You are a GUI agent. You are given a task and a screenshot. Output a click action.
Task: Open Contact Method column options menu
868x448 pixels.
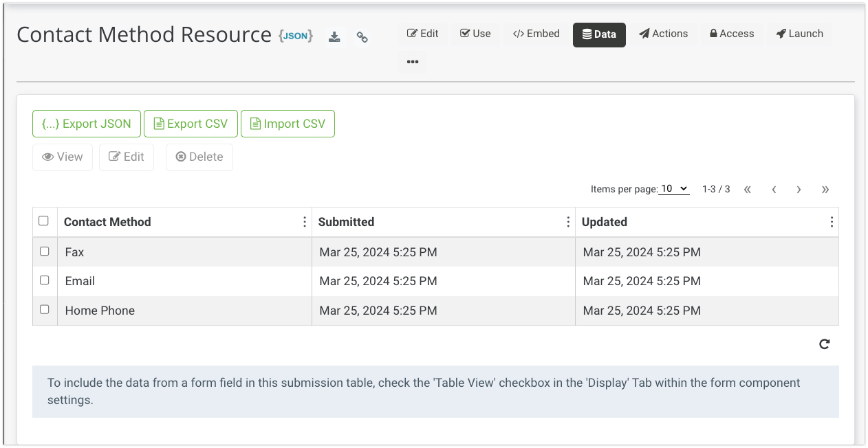(x=305, y=222)
